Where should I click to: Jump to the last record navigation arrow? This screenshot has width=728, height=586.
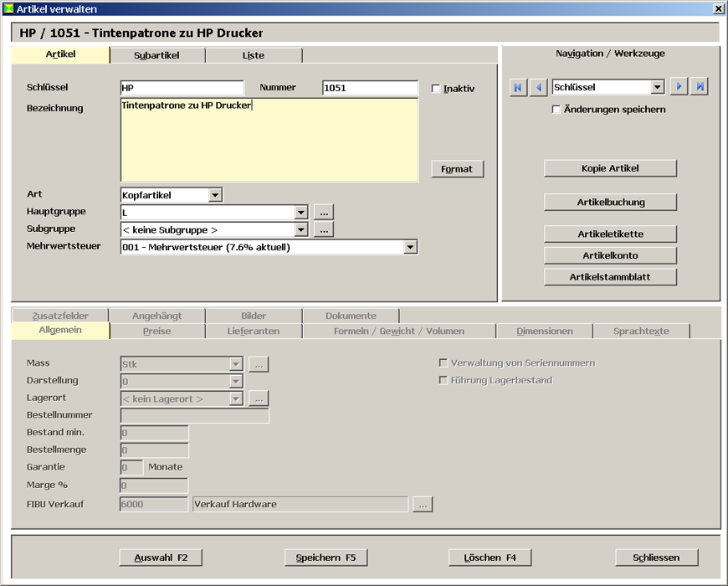(700, 87)
